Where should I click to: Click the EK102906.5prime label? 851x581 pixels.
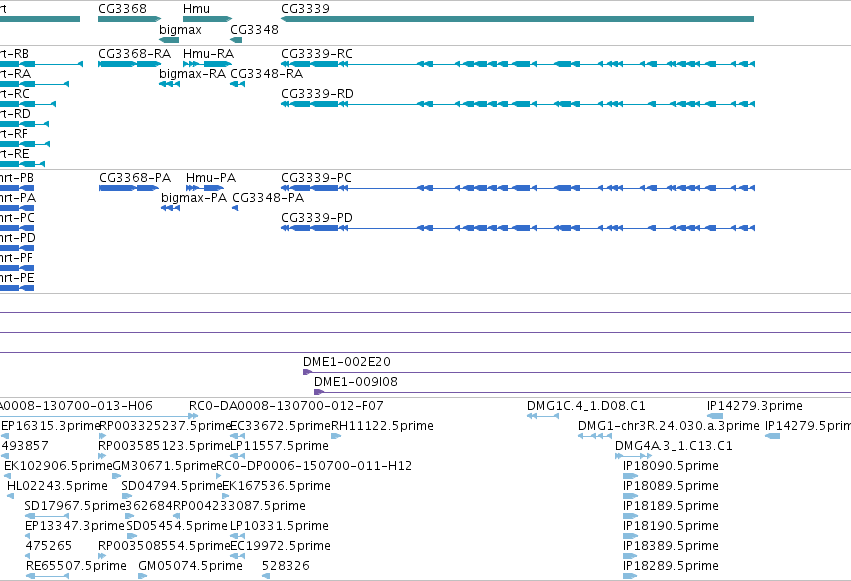(x=58, y=466)
